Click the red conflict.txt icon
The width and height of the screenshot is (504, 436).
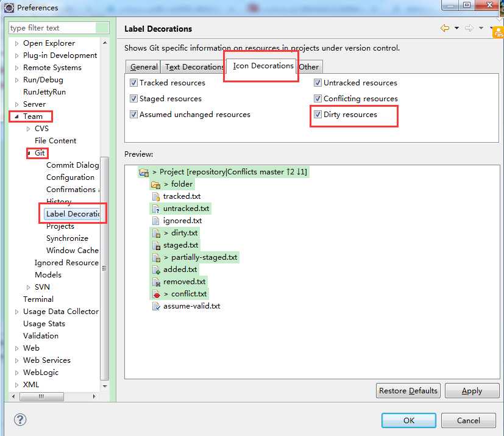point(156,294)
